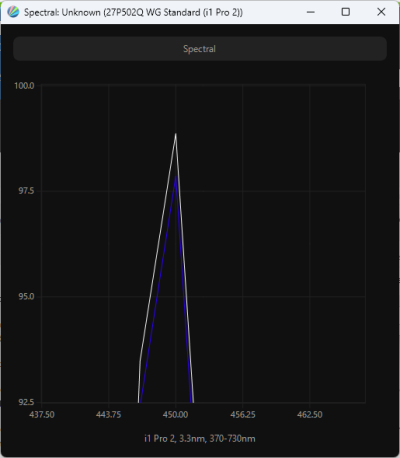Click the kink in the white curve's lower left
This screenshot has width=400, height=458.
(x=140, y=359)
